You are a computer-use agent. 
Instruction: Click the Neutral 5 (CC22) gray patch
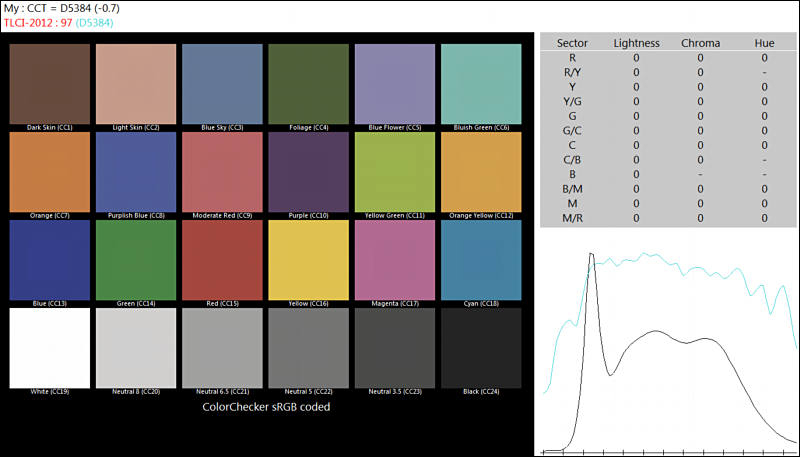pos(308,347)
